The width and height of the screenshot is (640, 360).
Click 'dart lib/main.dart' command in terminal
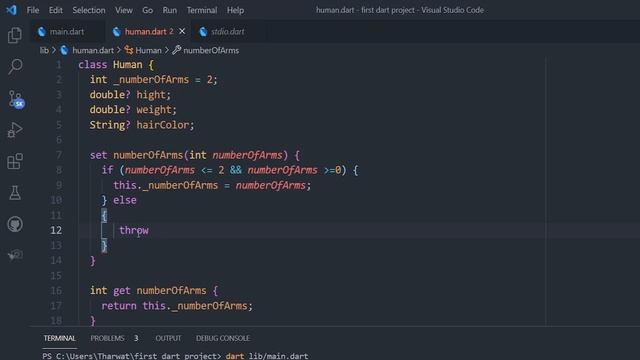point(267,356)
